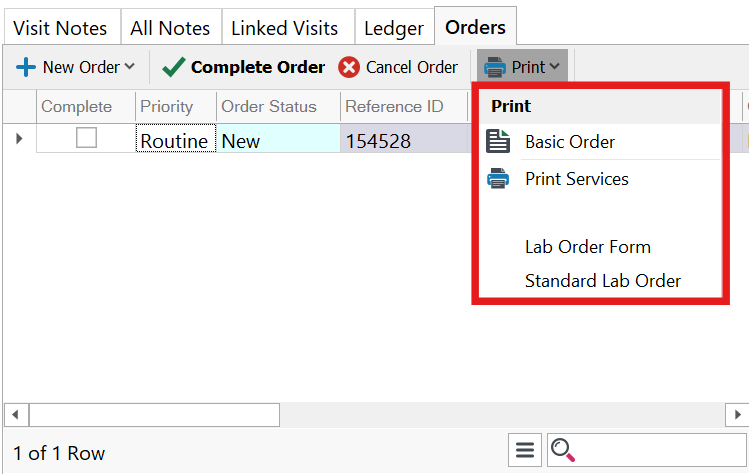Switch to the Visit Notes tab
Viewport: 749px width, 475px height.
coord(60,28)
